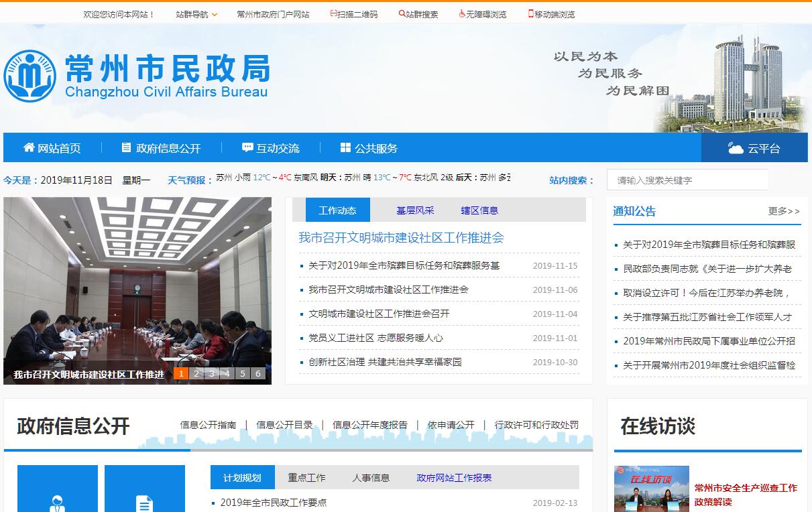Open the 信息公开指南 link
The height and width of the screenshot is (512, 812).
coord(208,425)
